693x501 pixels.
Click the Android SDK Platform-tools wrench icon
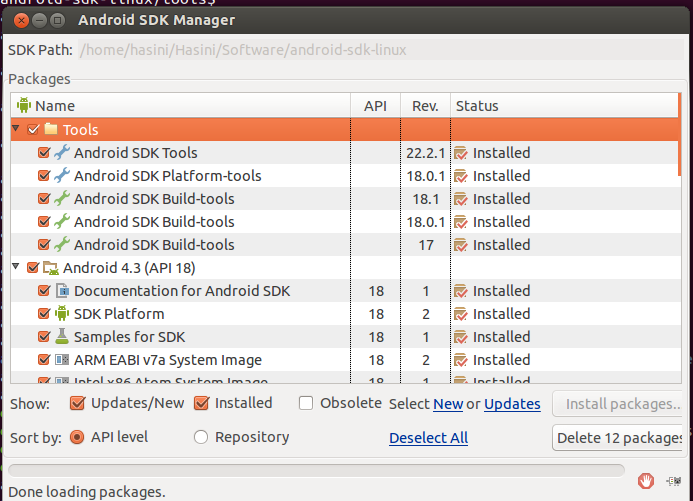[x=62, y=176]
